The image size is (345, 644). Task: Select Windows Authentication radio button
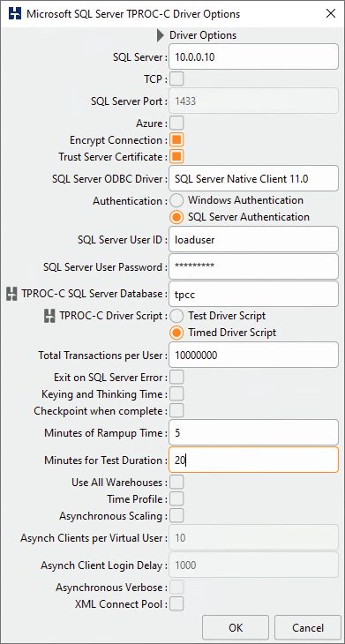[176, 200]
